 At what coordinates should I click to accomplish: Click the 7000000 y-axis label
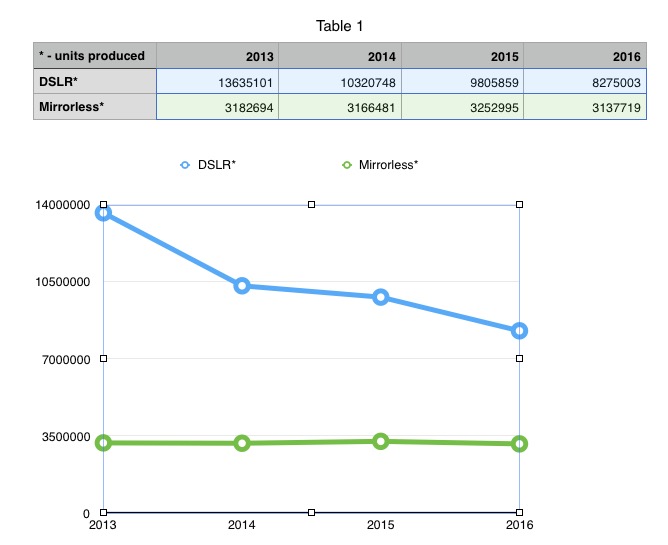66,360
